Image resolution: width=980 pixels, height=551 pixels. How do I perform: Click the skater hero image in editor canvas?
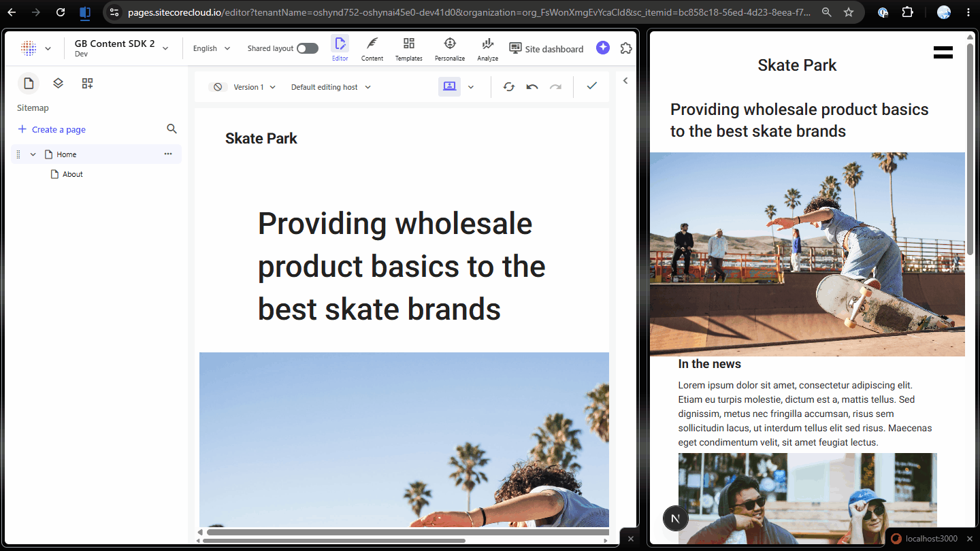404,439
